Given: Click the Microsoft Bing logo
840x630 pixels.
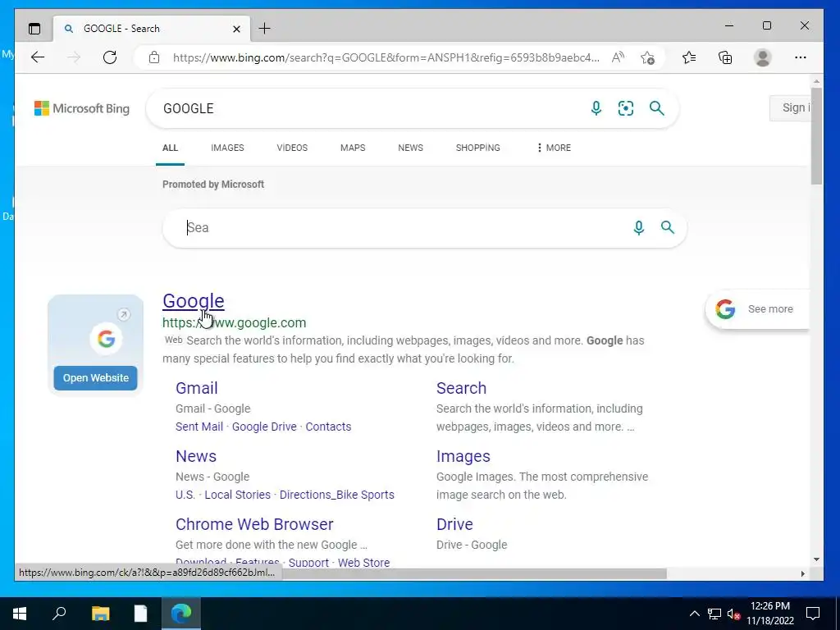Looking at the screenshot, I should 82,108.
